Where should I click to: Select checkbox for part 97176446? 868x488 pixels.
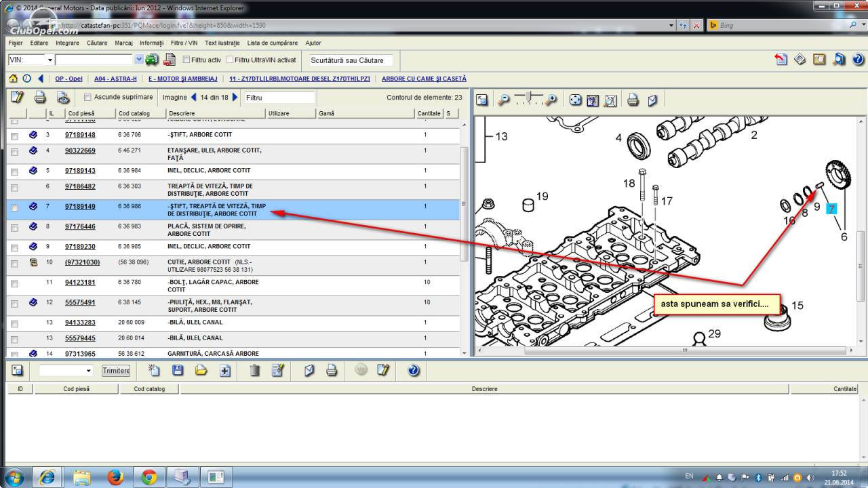pos(14,227)
